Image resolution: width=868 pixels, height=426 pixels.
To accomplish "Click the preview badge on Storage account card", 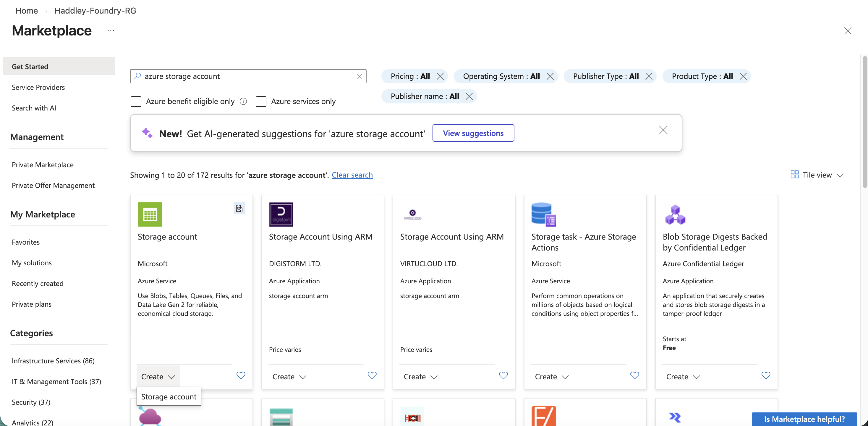I will (x=239, y=208).
